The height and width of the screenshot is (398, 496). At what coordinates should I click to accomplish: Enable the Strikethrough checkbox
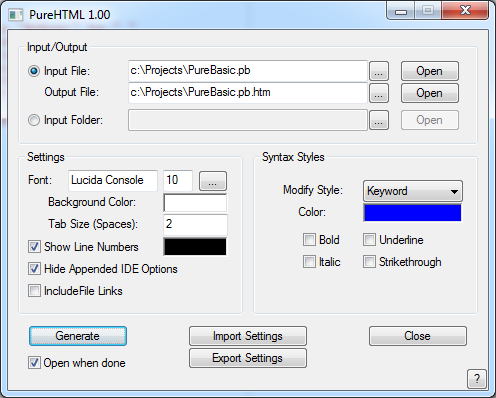(369, 262)
